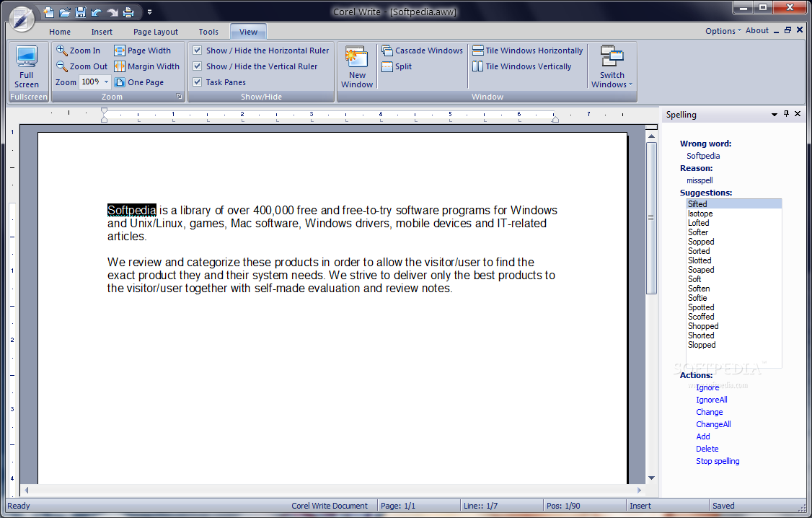Switch to the Insert tab

(102, 32)
